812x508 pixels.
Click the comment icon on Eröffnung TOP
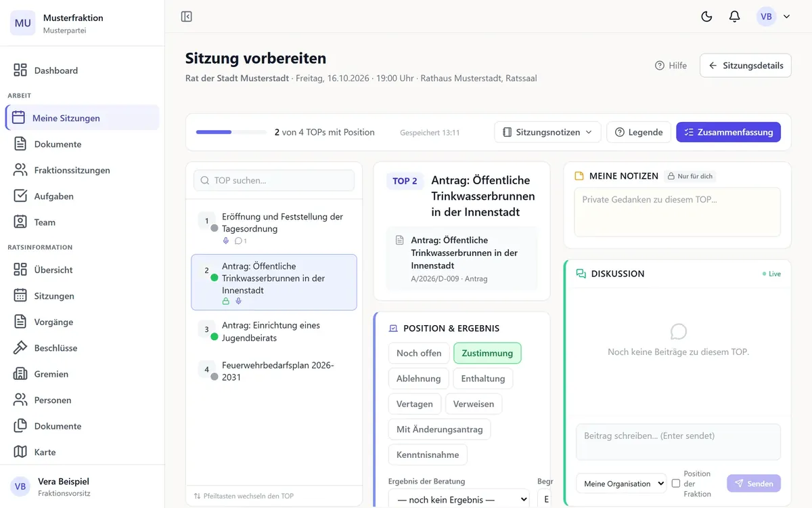click(238, 241)
